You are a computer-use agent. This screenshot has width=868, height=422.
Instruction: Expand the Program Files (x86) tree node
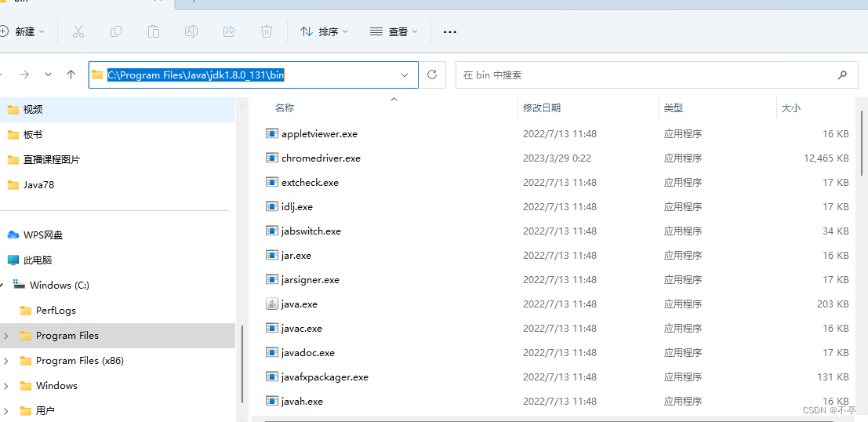coord(7,361)
